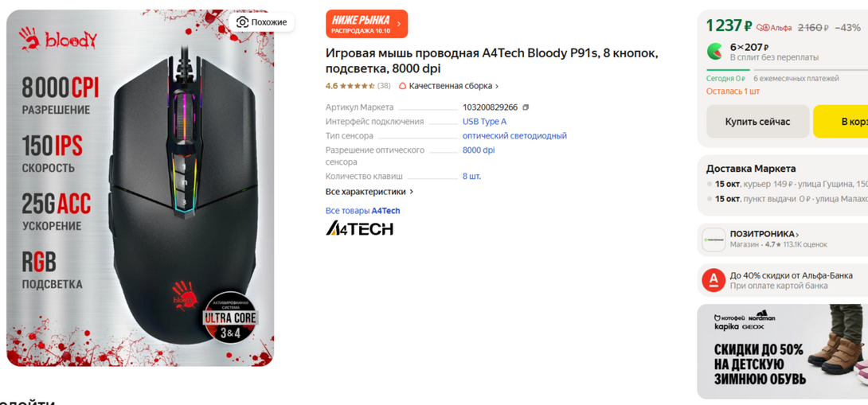Open the Позитроника shop logo
Image resolution: width=868 pixels, height=405 pixels.
[x=714, y=239]
